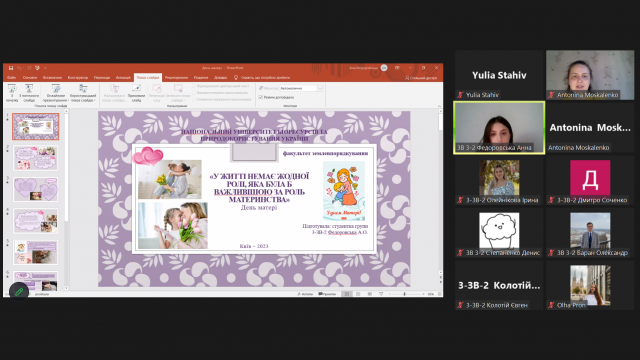The image size is (640, 360).
Task: Click the zoom percentage value
Action: coord(431,294)
